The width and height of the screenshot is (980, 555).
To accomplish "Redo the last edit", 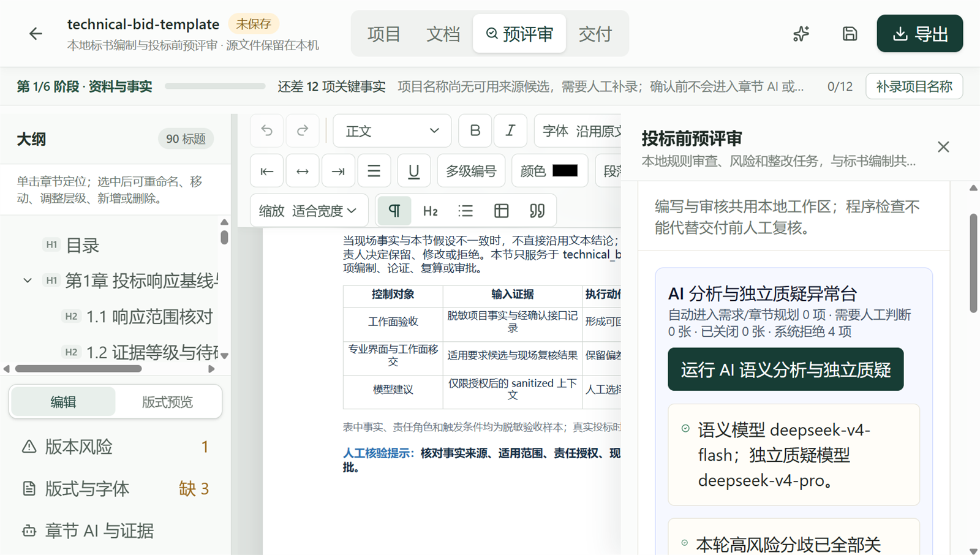I will tap(303, 130).
